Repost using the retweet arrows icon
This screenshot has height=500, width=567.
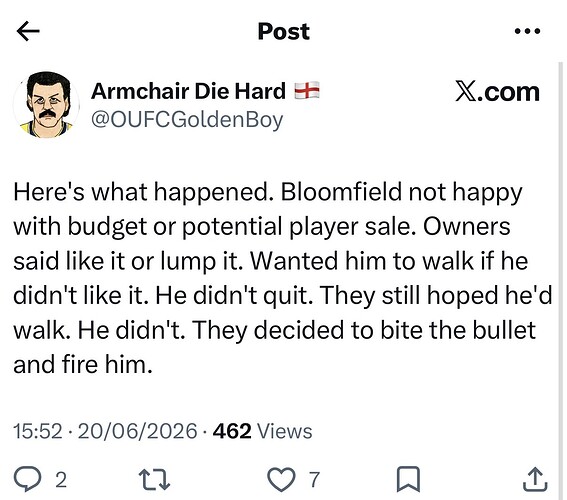[155, 479]
